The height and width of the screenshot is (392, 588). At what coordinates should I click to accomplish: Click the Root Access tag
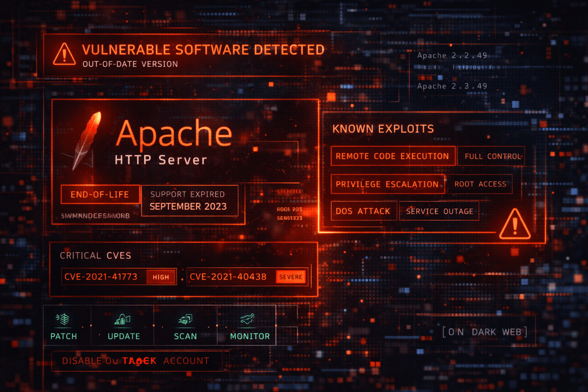coord(480,184)
